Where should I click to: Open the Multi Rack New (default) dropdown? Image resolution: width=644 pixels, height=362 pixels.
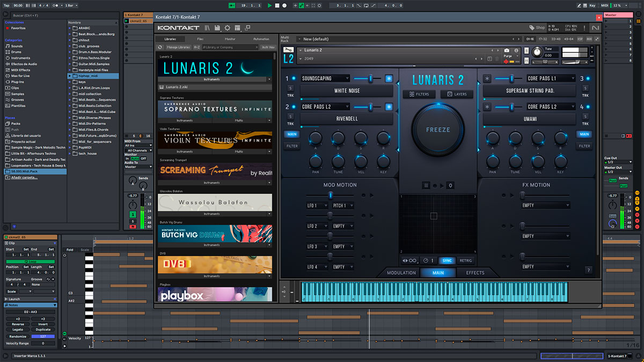(x=408, y=39)
